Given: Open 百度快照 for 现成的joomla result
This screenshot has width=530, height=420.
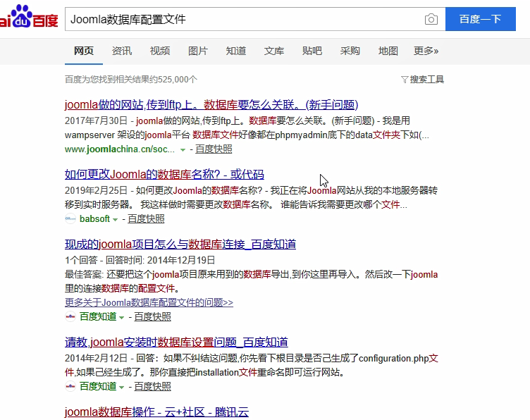Looking at the screenshot, I should [152, 316].
